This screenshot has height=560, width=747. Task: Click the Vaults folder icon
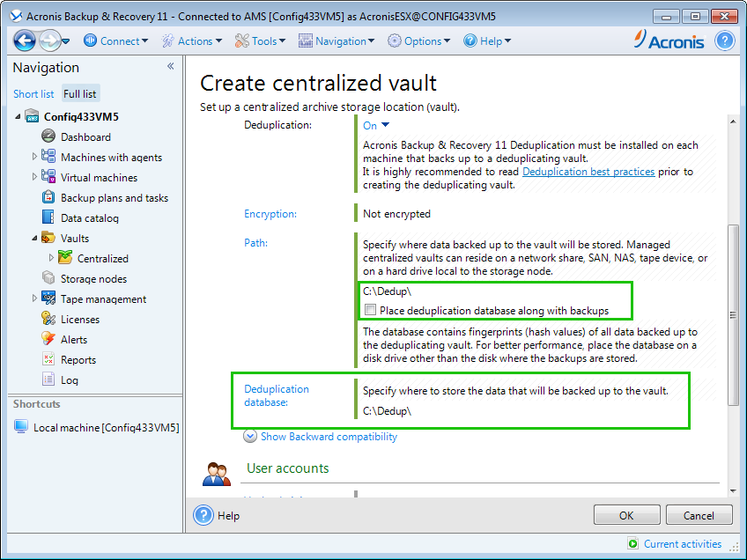(x=48, y=237)
